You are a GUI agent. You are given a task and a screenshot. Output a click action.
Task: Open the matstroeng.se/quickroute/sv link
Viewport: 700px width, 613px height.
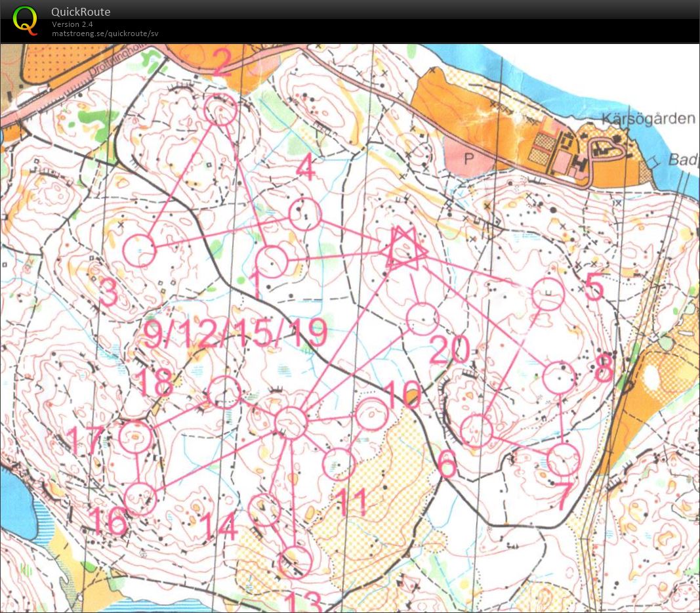pos(105,33)
